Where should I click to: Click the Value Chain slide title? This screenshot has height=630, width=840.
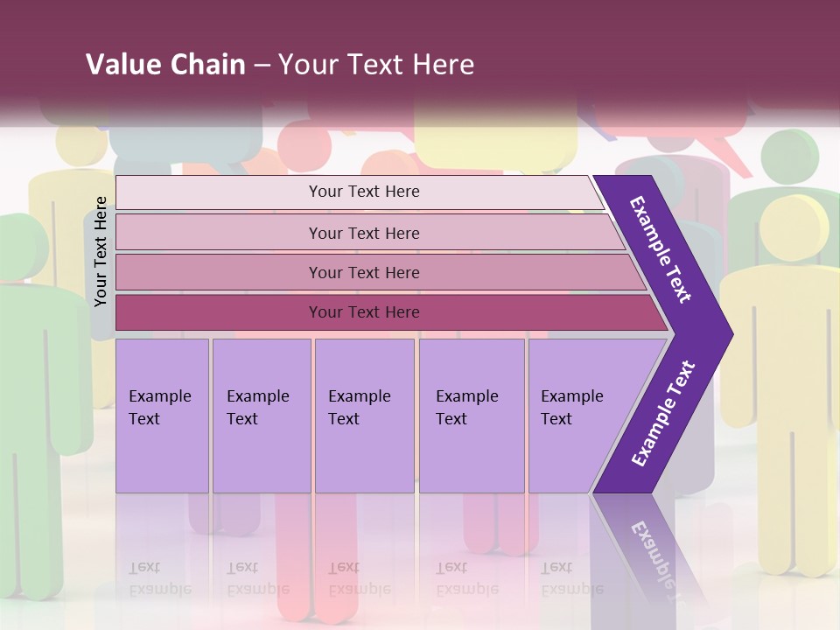[280, 64]
